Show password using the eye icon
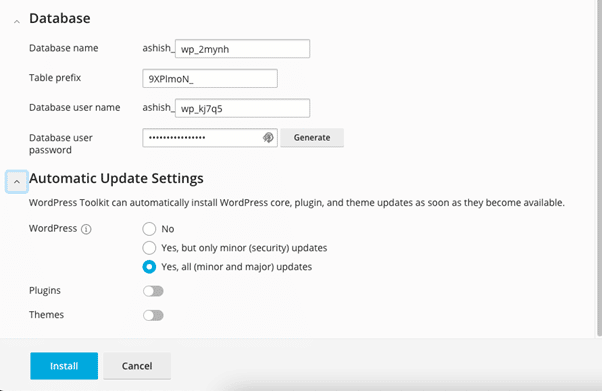Viewport: 602px width, 391px height. pos(268,138)
